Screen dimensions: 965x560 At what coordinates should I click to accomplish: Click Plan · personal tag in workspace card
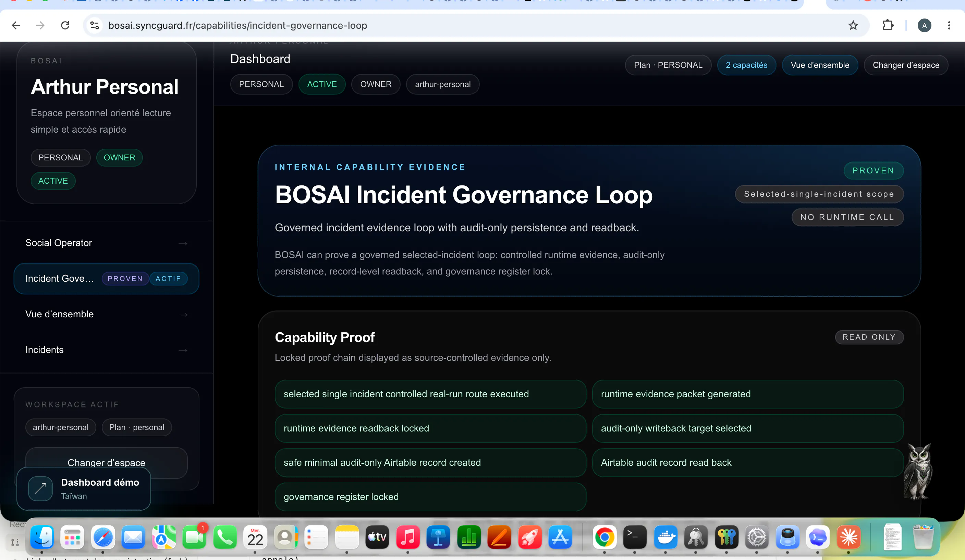click(137, 427)
